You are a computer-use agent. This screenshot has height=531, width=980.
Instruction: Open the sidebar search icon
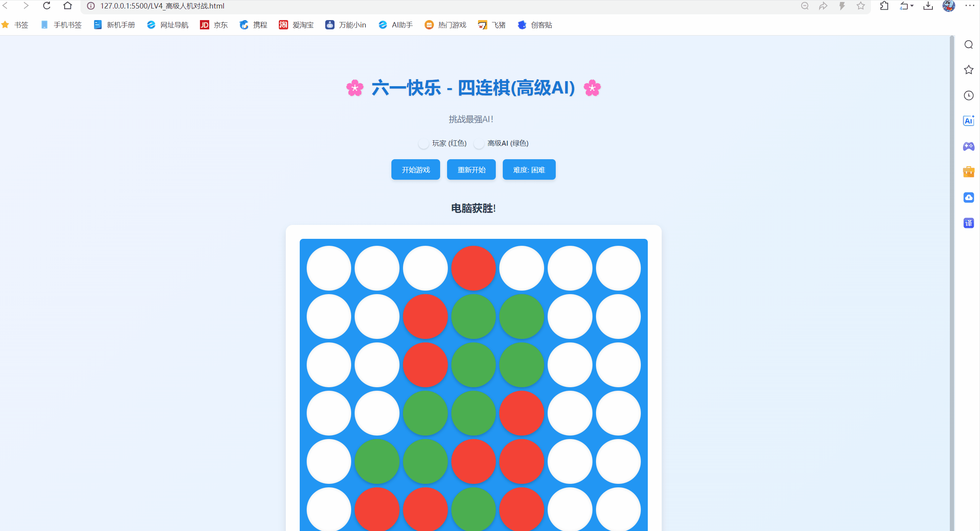point(968,44)
